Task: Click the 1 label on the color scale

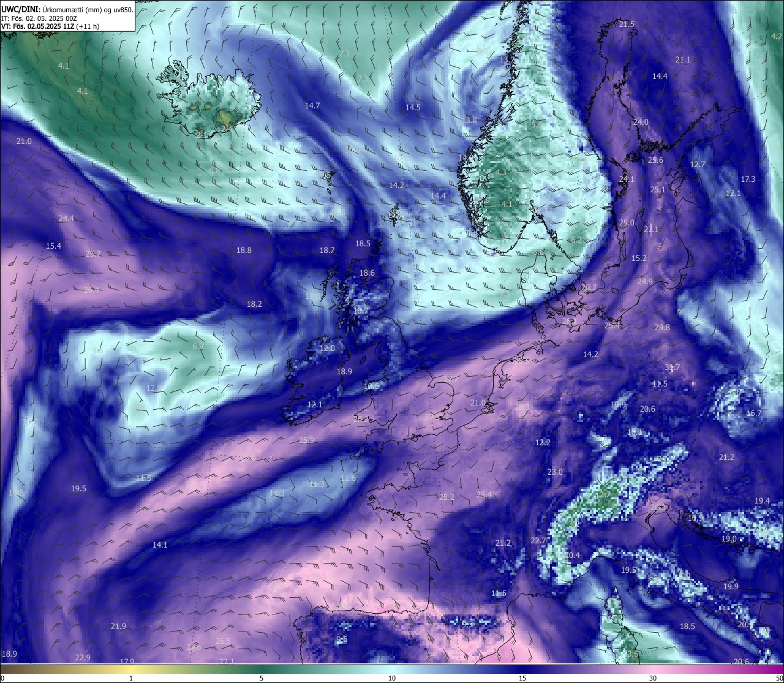Action: pyautogui.click(x=131, y=678)
